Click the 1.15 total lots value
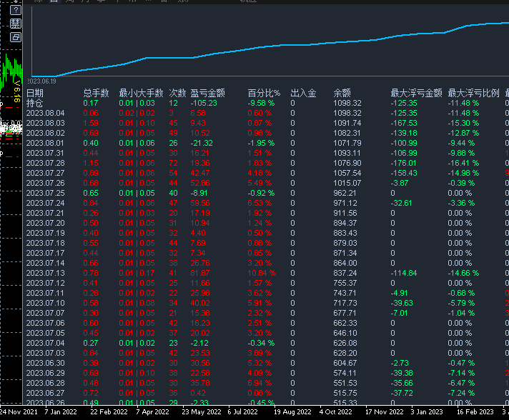The height and width of the screenshot is (420, 509). (91, 163)
